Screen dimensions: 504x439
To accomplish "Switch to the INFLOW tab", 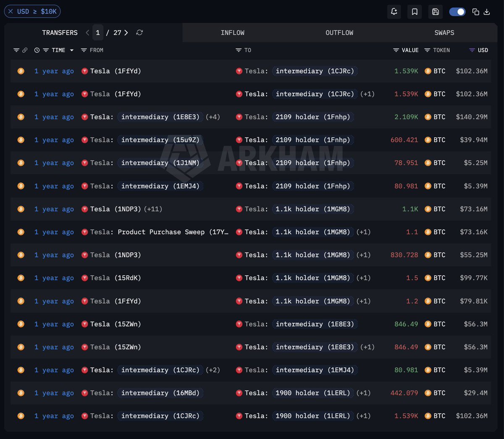I will tap(233, 32).
